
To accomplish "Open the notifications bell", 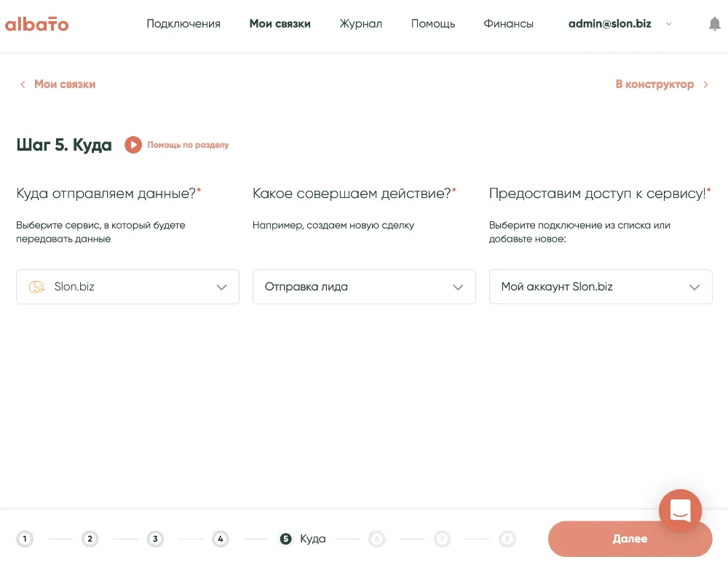I will click(x=715, y=24).
